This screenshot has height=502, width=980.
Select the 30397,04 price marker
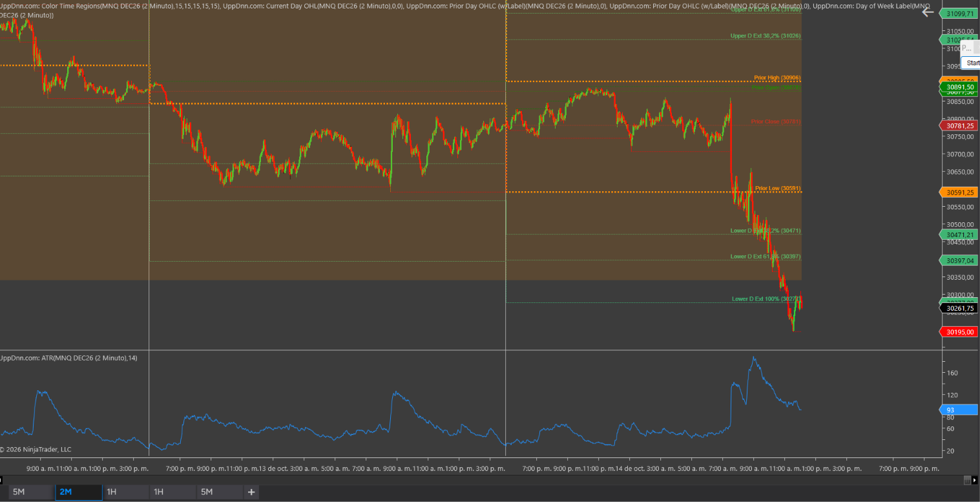point(958,260)
